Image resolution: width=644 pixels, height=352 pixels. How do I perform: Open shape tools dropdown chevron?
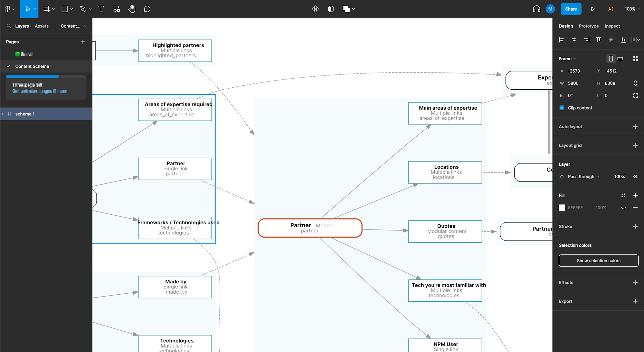(72, 9)
